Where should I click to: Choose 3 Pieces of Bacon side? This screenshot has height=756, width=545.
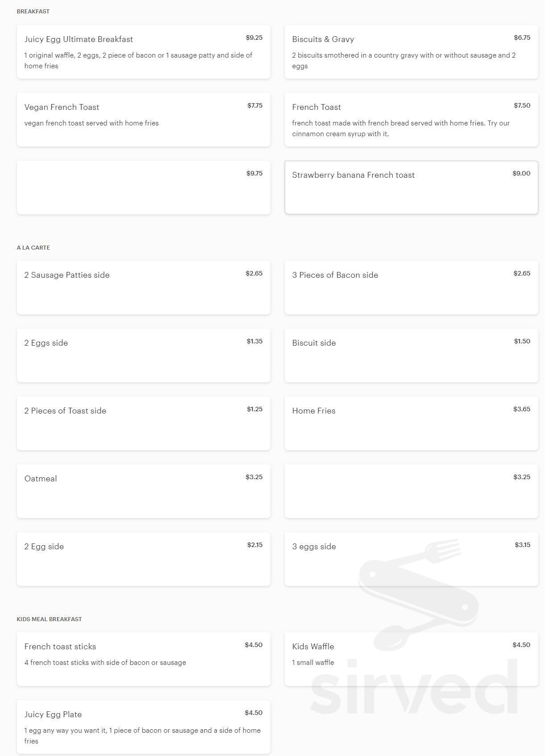point(411,288)
